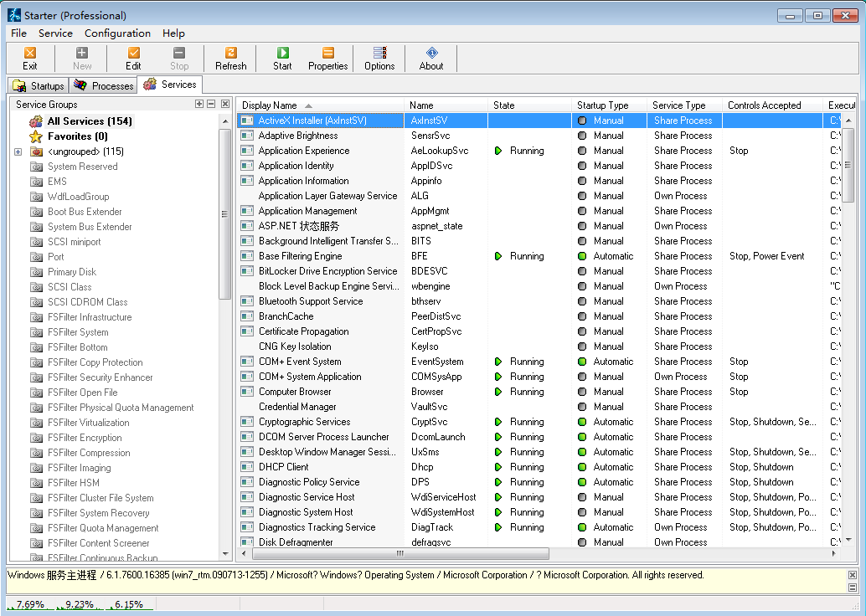
Task: Collapse all groups in Service Groups header
Action: 212,105
